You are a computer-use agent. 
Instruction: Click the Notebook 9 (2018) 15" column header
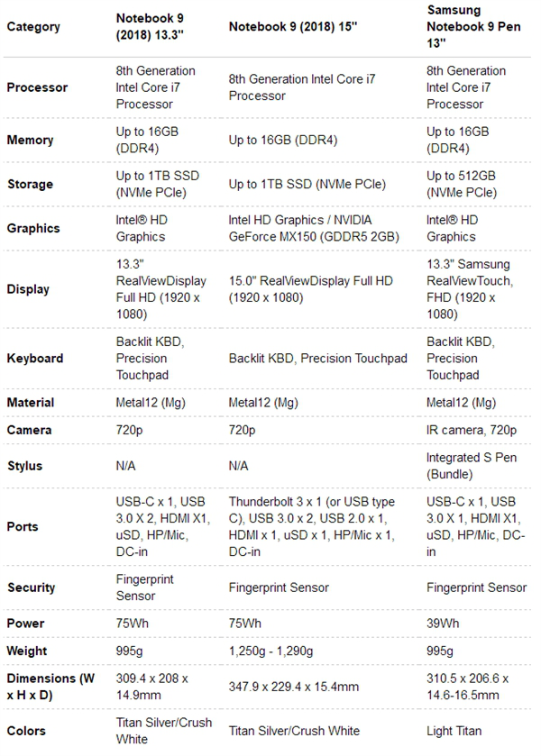(293, 26)
